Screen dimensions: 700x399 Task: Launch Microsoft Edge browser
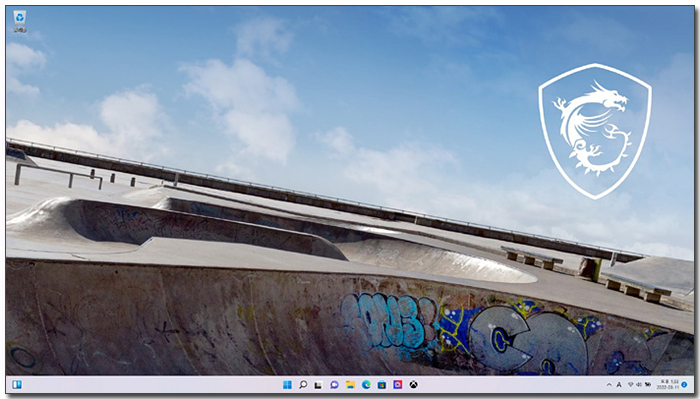pos(366,384)
